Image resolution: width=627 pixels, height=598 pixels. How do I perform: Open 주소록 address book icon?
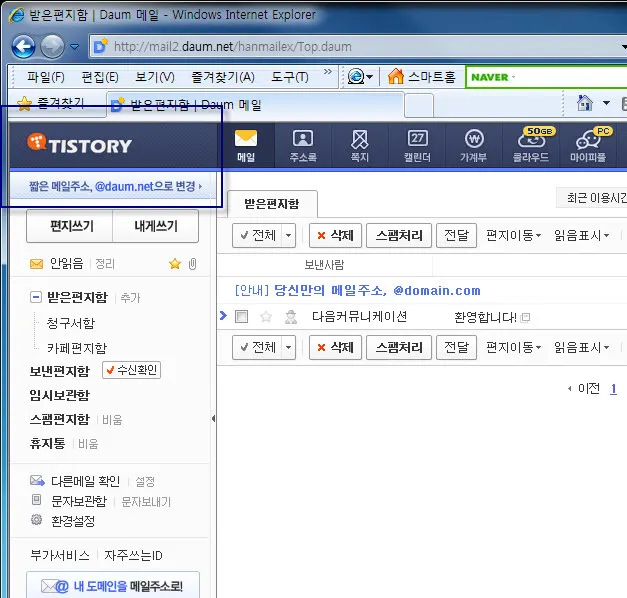302,145
